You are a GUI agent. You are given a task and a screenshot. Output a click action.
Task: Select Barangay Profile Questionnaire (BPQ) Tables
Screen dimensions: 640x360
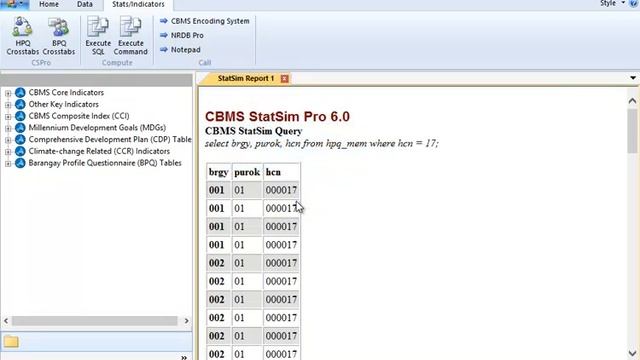[x=105, y=163]
